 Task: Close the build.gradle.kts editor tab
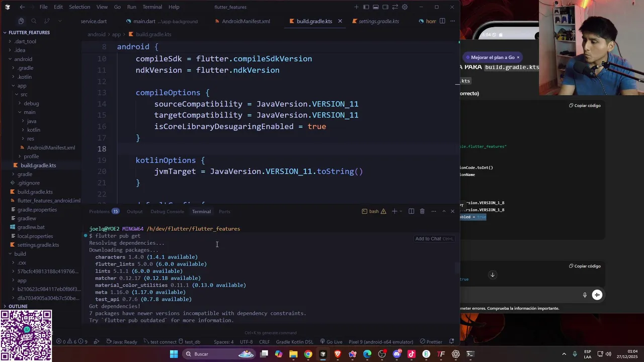[x=340, y=21]
